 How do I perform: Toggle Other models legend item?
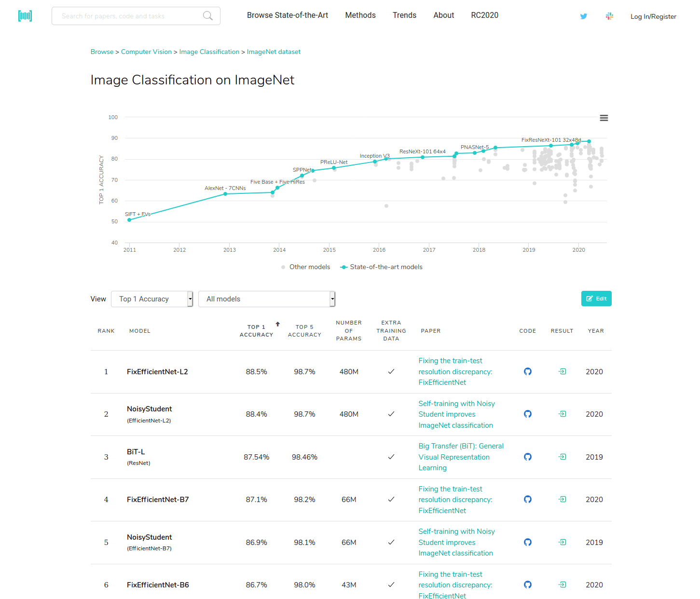pyautogui.click(x=306, y=267)
